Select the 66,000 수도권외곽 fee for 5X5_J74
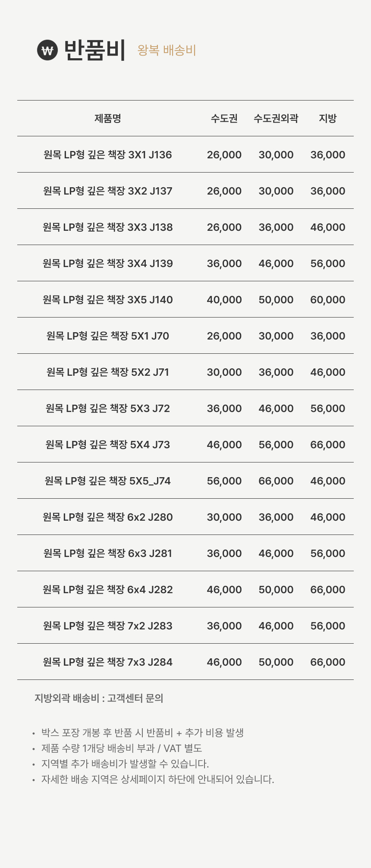 click(276, 481)
